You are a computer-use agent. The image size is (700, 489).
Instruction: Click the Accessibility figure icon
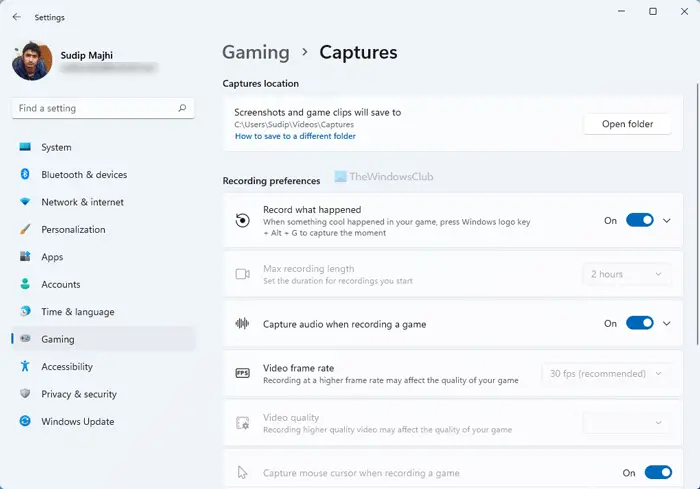pyautogui.click(x=25, y=366)
